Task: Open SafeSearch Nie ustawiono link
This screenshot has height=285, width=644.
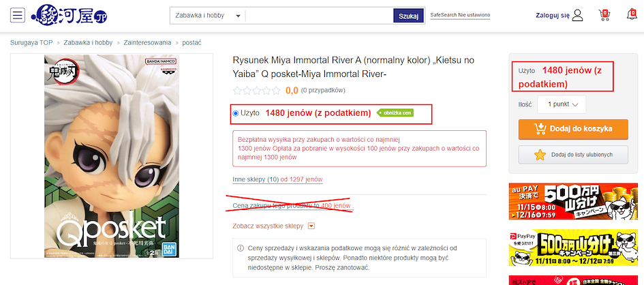Action: [460, 15]
